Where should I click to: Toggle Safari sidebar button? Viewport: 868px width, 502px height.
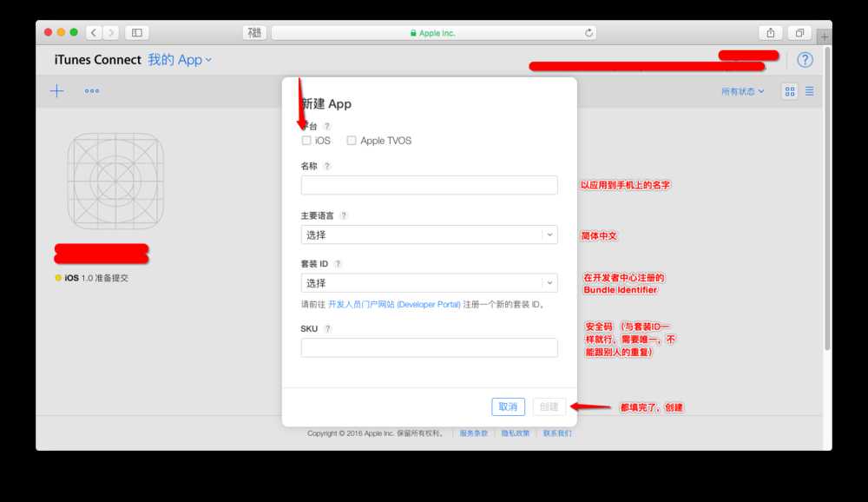pyautogui.click(x=137, y=33)
